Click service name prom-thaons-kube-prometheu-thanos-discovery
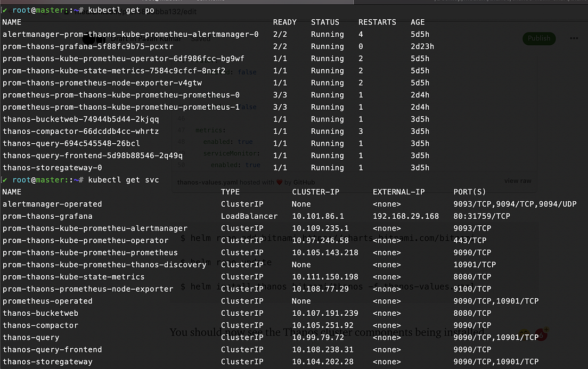Screen dimensions: 588x369 click(x=104, y=265)
